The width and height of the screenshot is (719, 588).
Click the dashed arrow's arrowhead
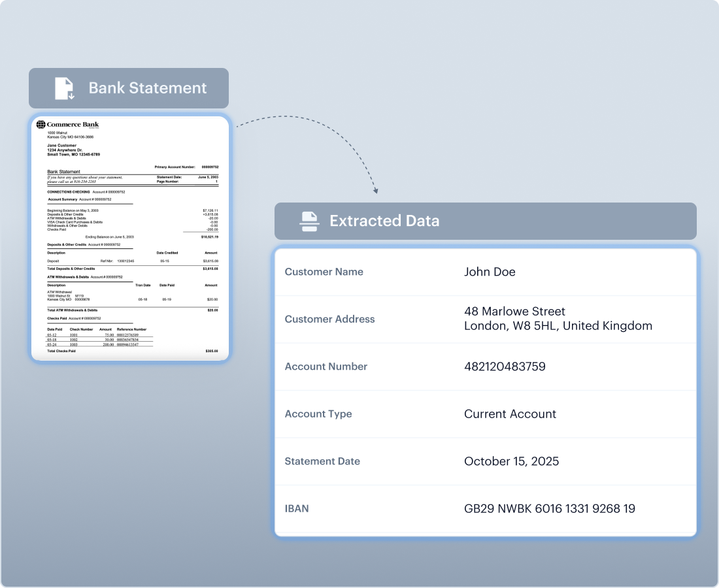(x=376, y=191)
